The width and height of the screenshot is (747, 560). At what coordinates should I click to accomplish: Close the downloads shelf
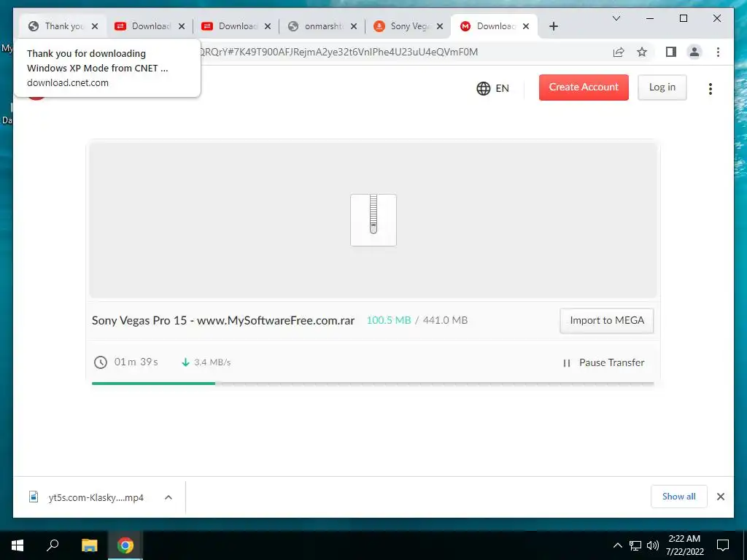pos(720,497)
